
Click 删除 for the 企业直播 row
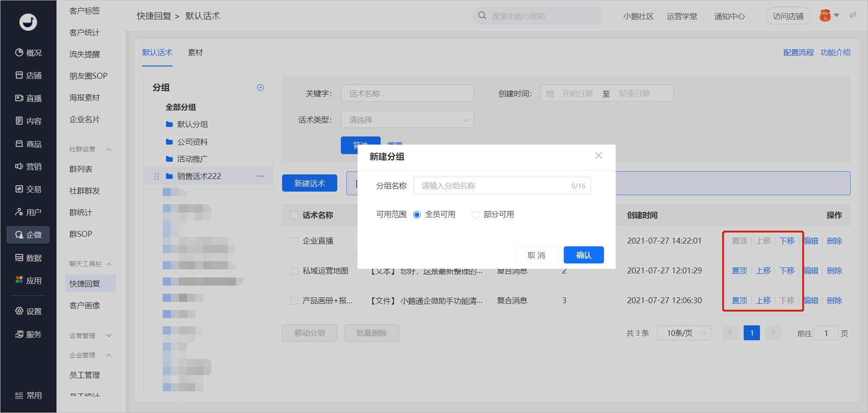[834, 241]
